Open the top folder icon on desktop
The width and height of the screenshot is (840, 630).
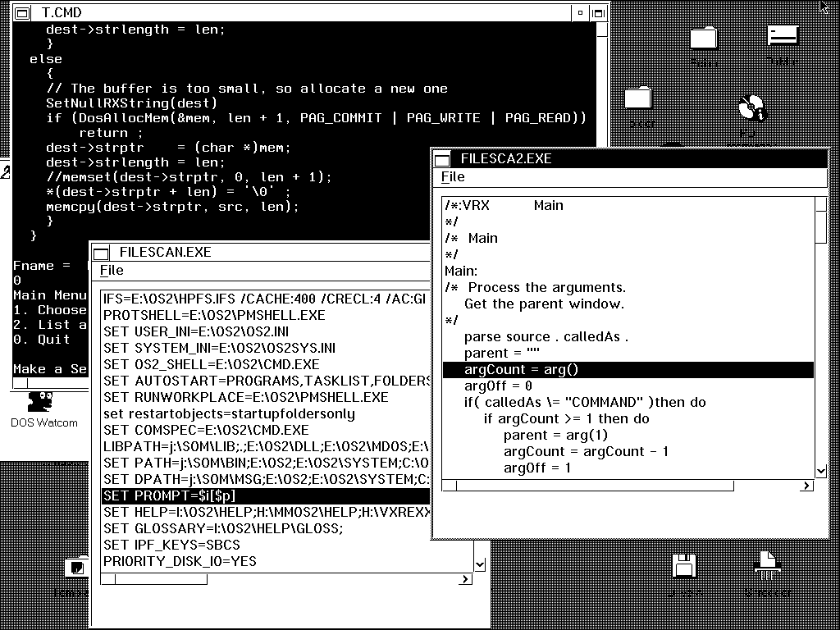tap(703, 38)
